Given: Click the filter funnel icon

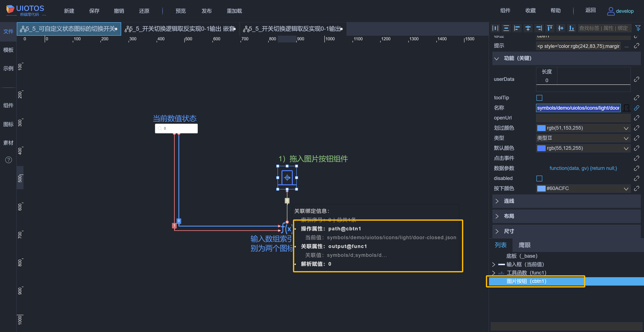Looking at the screenshot, I should [638, 28].
